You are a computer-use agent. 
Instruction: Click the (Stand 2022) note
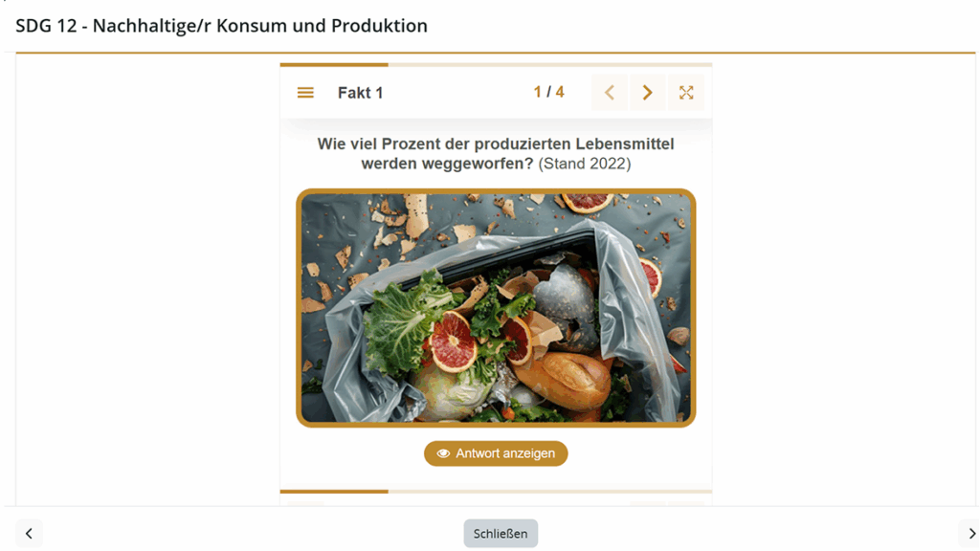[x=585, y=164]
